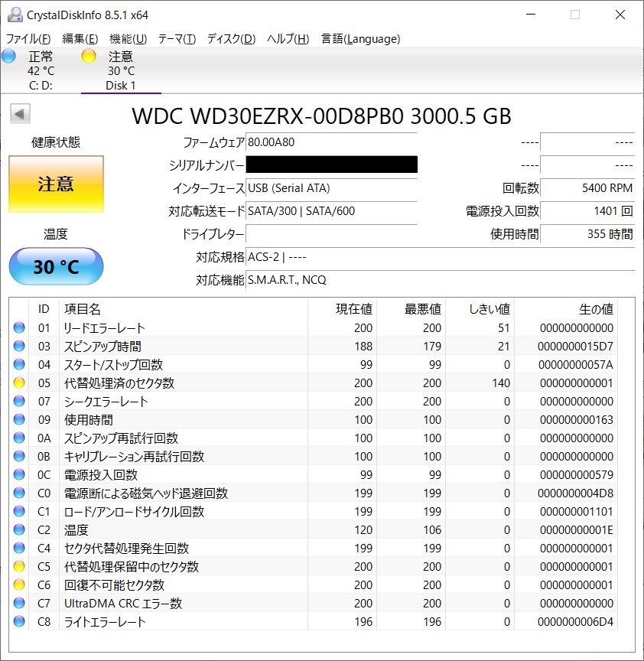Select the yellow 注意 status icon for Disk 1

click(x=89, y=56)
